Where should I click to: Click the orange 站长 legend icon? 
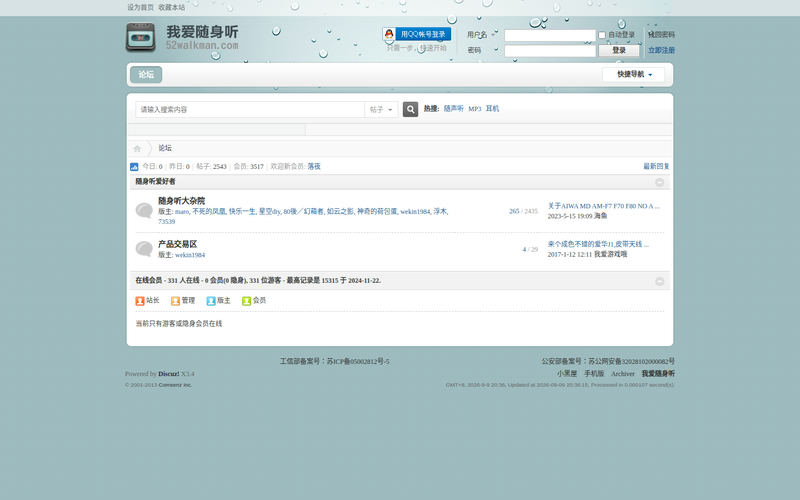140,301
